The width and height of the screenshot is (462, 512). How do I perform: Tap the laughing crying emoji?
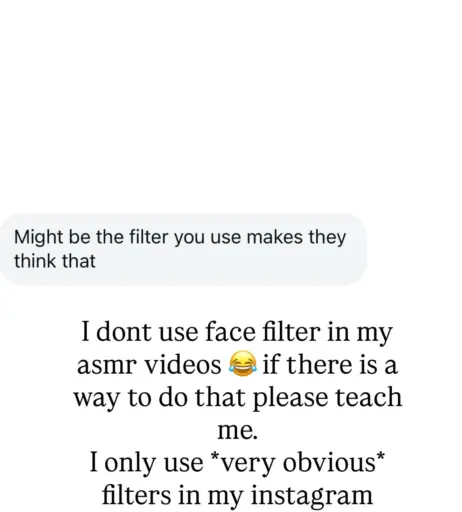[243, 364]
